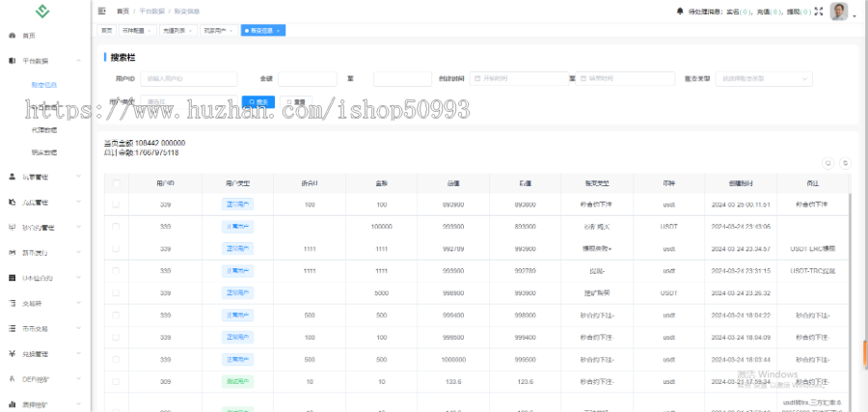Open 账变信息 in the sidebar submenu
868x412 pixels.
coord(44,85)
